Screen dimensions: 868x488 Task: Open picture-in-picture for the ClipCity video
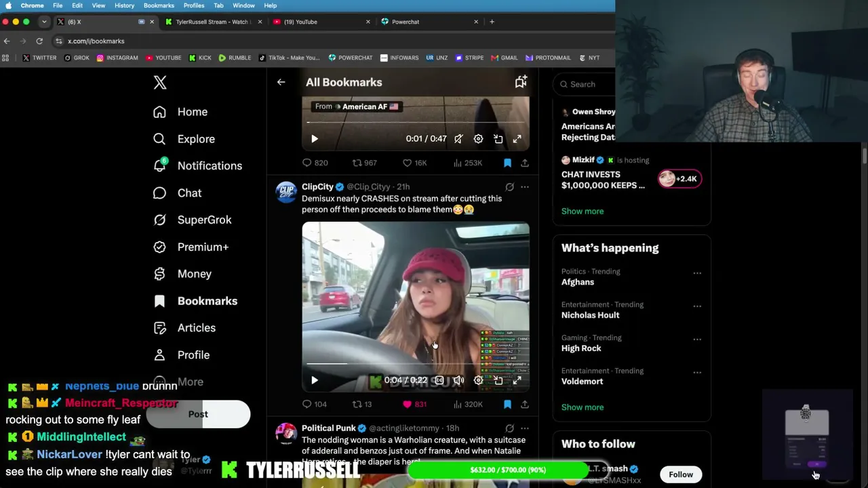click(x=498, y=380)
